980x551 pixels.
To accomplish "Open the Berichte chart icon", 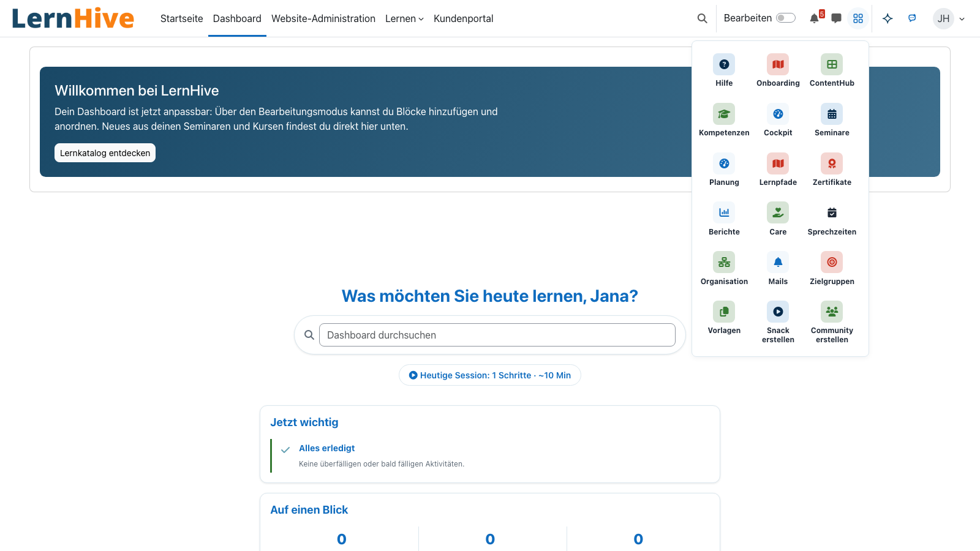I will pos(724,212).
